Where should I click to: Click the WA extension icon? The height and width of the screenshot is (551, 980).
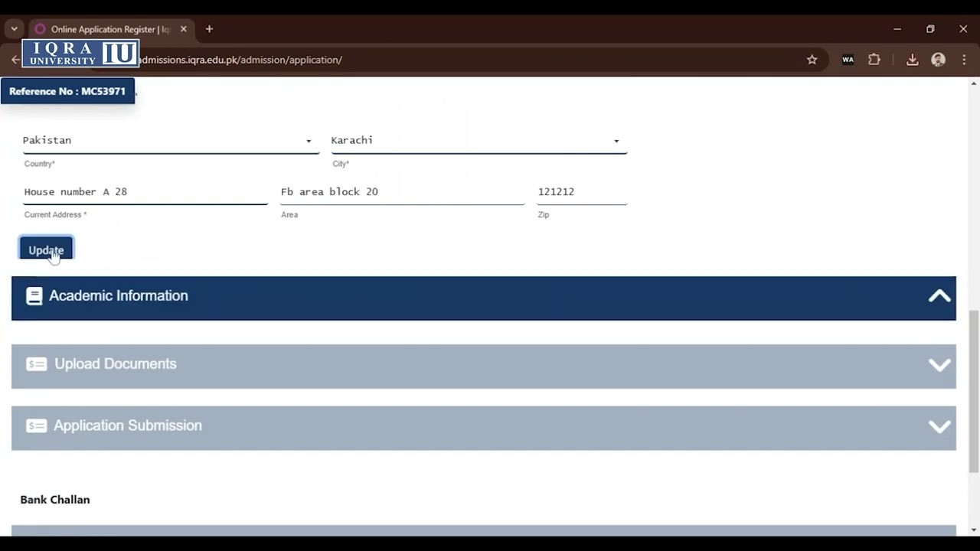click(848, 60)
